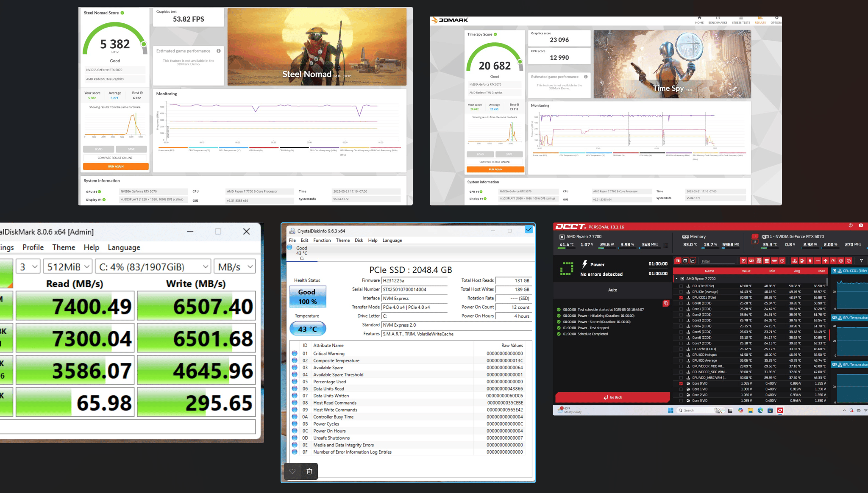868x493 pixels.
Task: Open CrystalDiskInfo Function menu
Action: pos(322,240)
